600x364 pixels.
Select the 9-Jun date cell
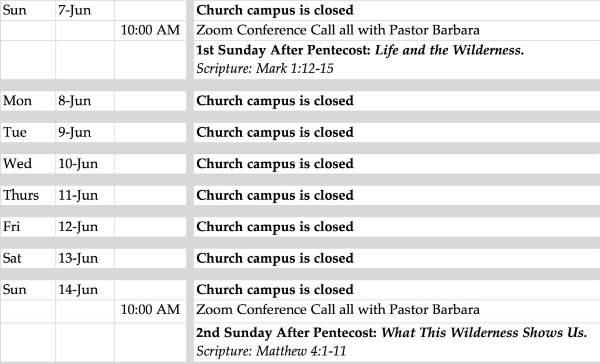coord(74,132)
